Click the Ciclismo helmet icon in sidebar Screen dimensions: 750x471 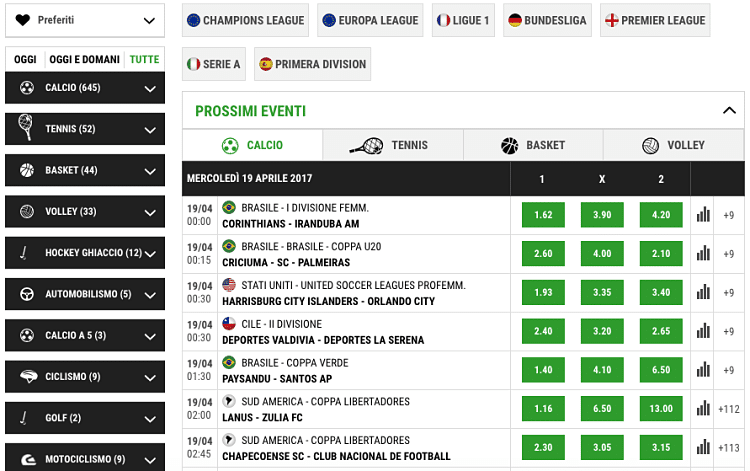click(26, 377)
